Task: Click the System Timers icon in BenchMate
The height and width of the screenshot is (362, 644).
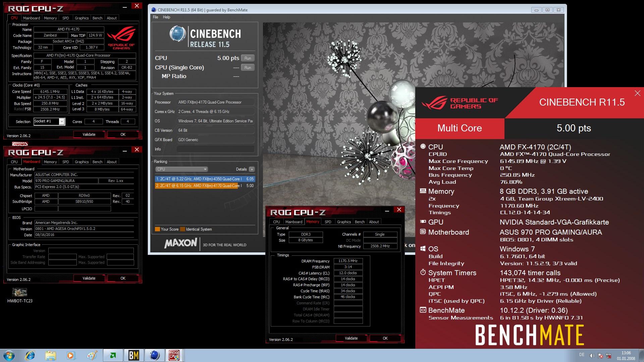Action: tap(423, 272)
